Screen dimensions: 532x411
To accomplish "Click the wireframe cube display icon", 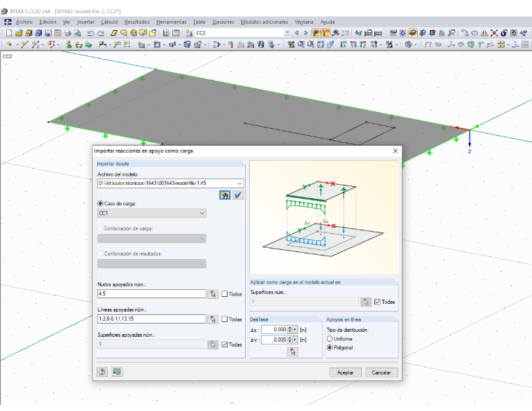I will pyautogui.click(x=321, y=44).
